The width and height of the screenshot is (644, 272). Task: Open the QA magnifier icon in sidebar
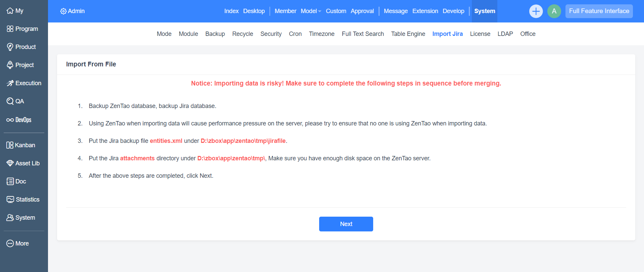pos(10,101)
